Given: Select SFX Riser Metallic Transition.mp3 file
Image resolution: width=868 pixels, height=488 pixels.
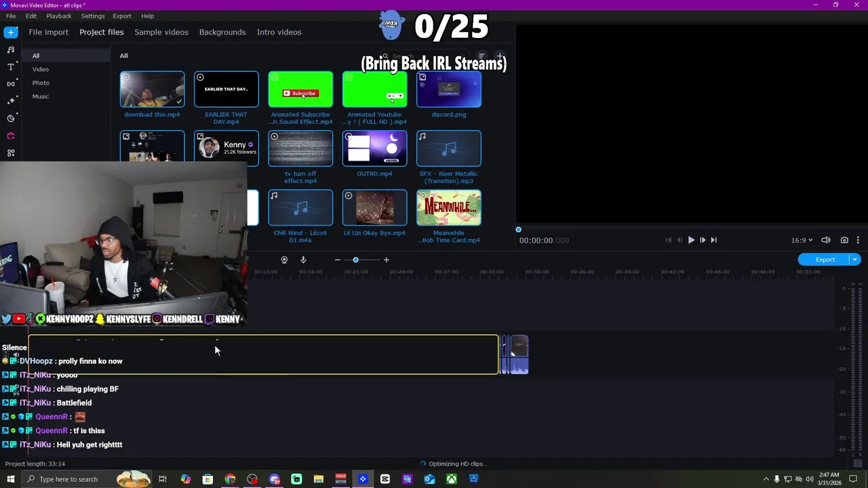Looking at the screenshot, I should [449, 148].
